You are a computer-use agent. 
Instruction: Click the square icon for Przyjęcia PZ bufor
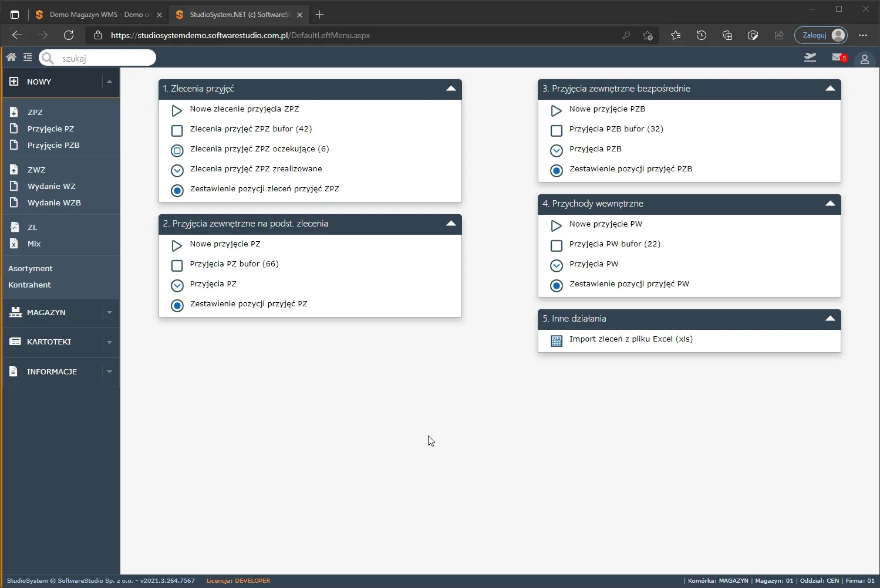(x=177, y=265)
